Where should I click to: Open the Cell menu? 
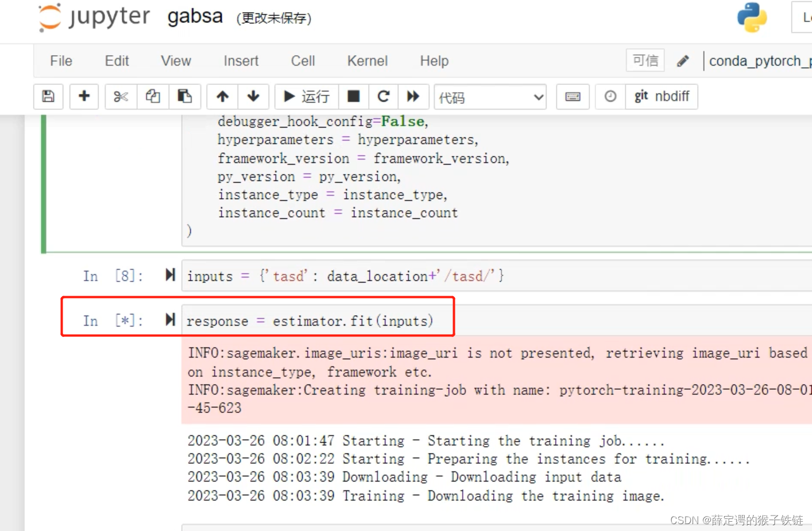[303, 61]
